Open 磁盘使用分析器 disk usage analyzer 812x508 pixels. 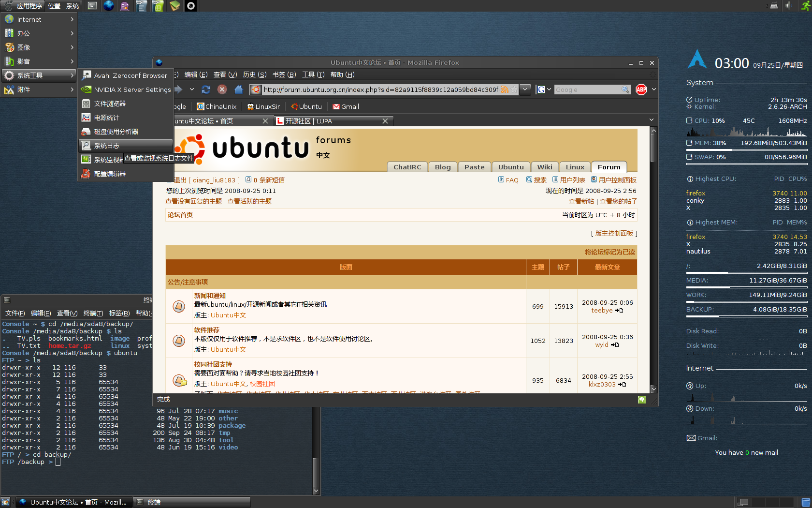(126, 132)
